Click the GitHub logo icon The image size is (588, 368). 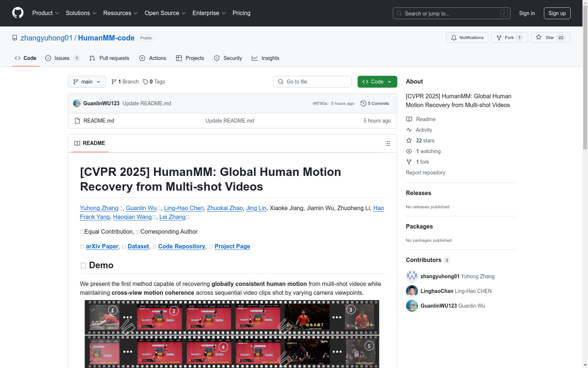(x=18, y=13)
